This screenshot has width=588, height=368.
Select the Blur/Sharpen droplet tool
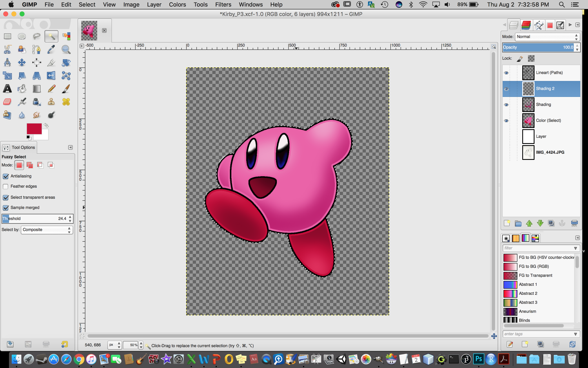[22, 115]
